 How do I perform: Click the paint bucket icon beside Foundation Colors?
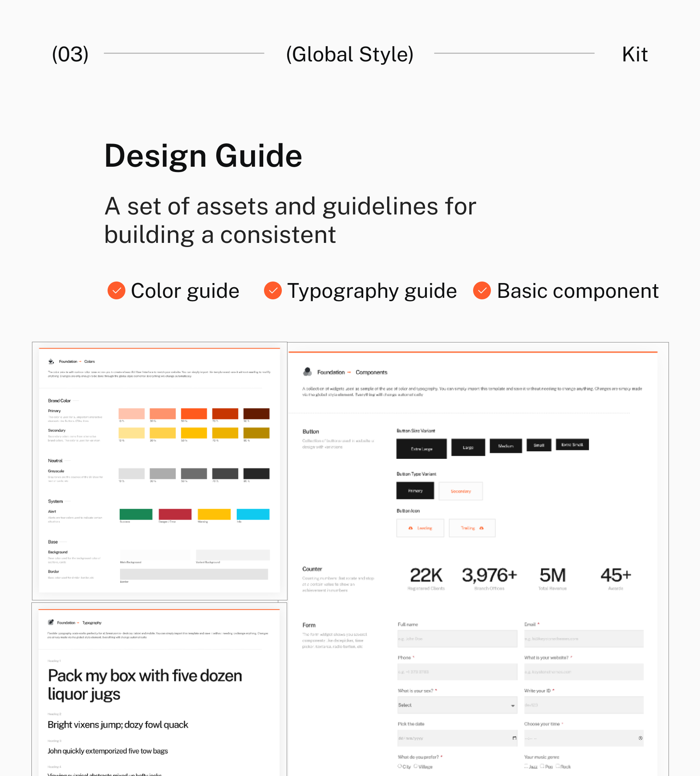coord(51,361)
